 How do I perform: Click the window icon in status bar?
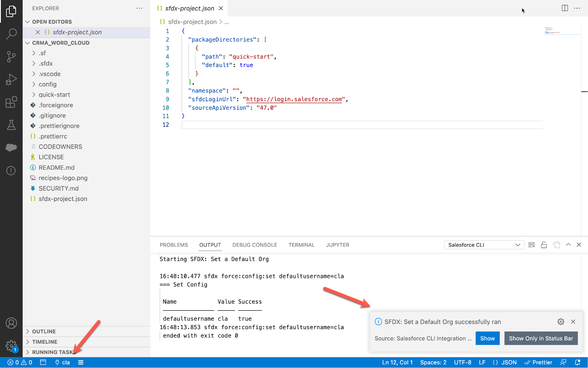click(43, 362)
